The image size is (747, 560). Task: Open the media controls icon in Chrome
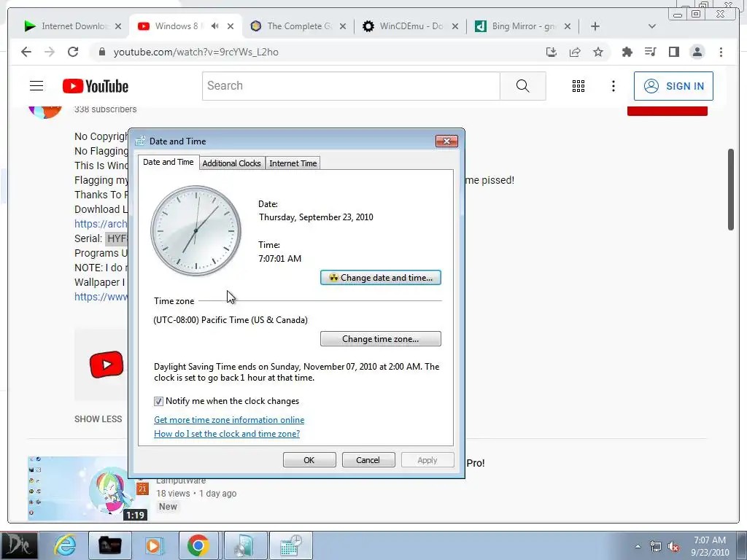point(650,52)
